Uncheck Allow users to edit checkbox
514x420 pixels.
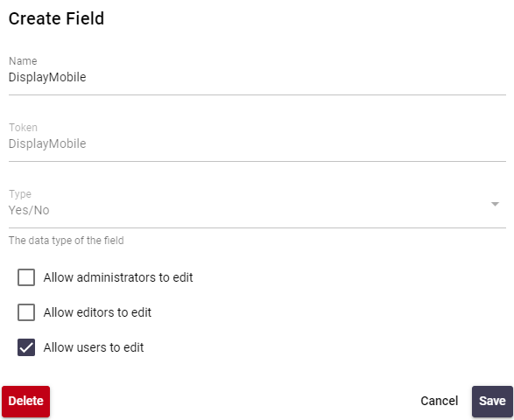[x=26, y=347]
